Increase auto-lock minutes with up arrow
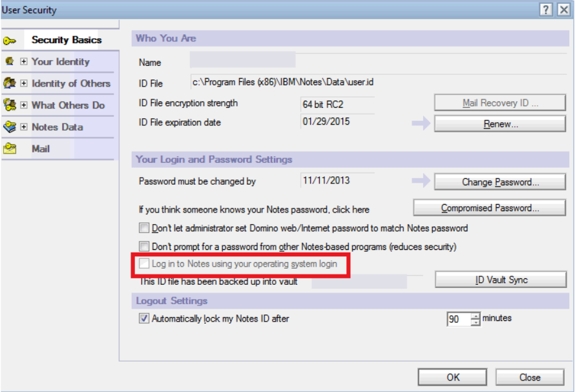Screen dimensions: 575x392 coord(476,316)
